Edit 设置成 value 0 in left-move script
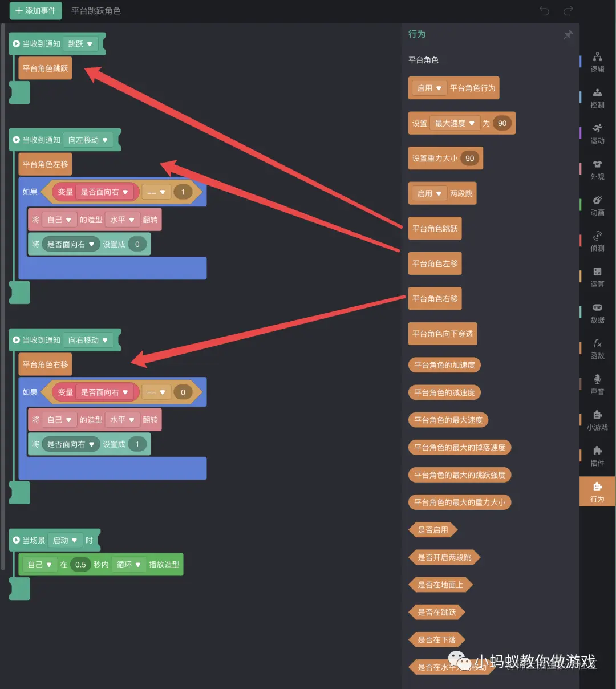The height and width of the screenshot is (689, 616). [x=137, y=244]
